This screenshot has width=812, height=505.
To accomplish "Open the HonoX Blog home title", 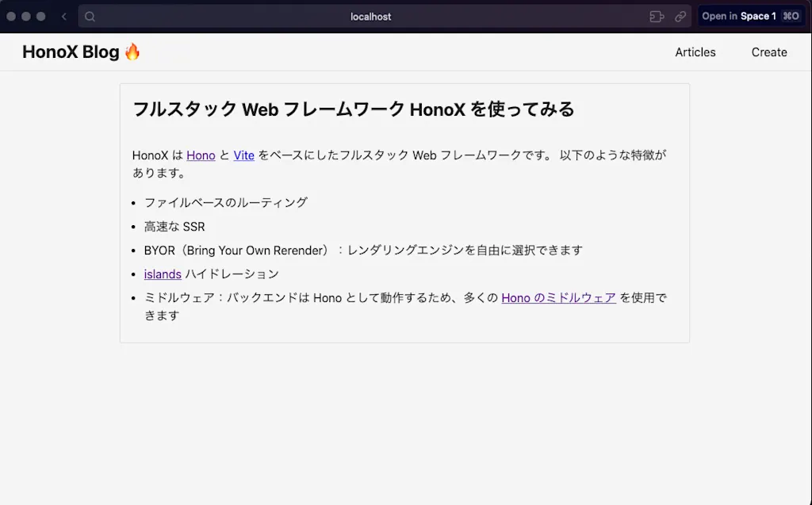I will point(71,52).
